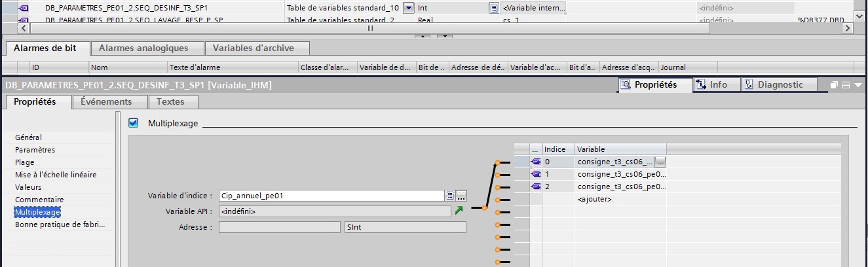Click the <Variable intern... connection cell
The image size is (868, 267).
pyautogui.click(x=533, y=8)
